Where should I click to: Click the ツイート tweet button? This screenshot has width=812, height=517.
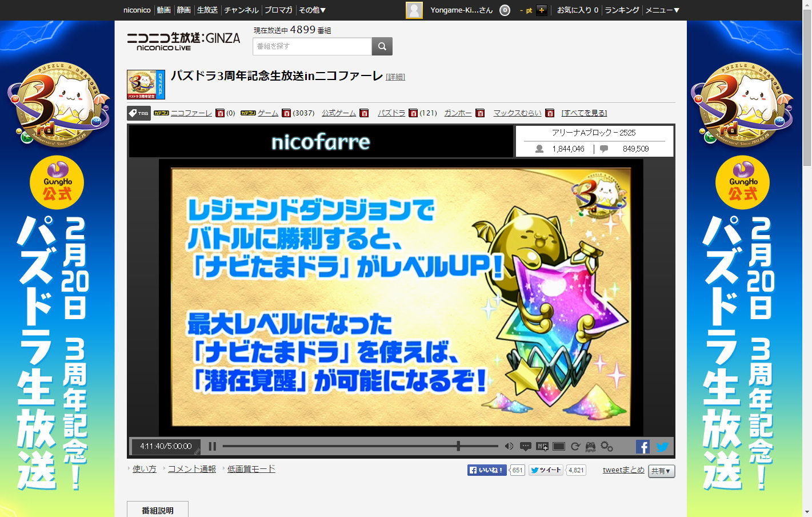pyautogui.click(x=546, y=470)
